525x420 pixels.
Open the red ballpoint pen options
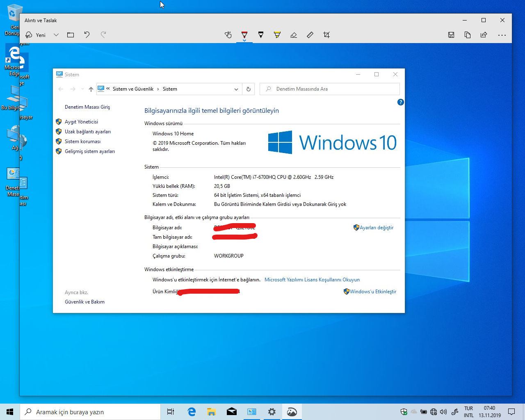click(244, 35)
